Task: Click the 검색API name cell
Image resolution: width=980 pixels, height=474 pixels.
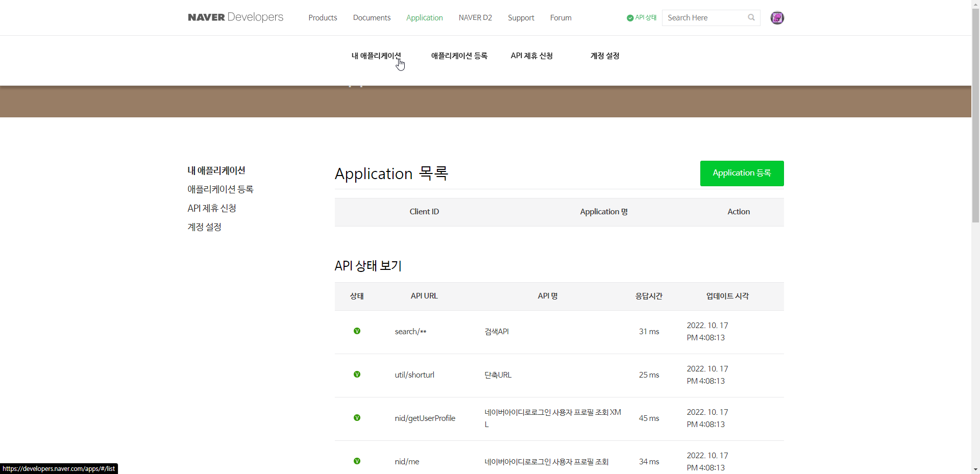Action: point(497,332)
